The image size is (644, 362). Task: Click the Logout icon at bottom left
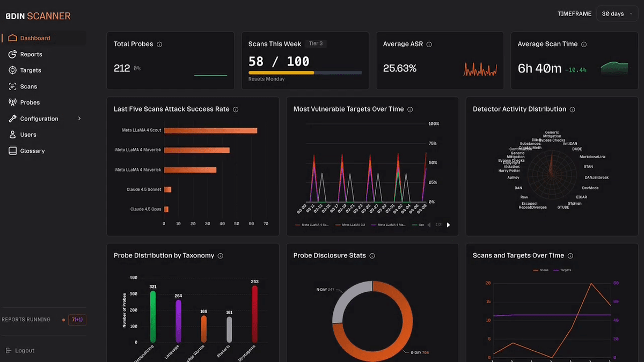8,350
